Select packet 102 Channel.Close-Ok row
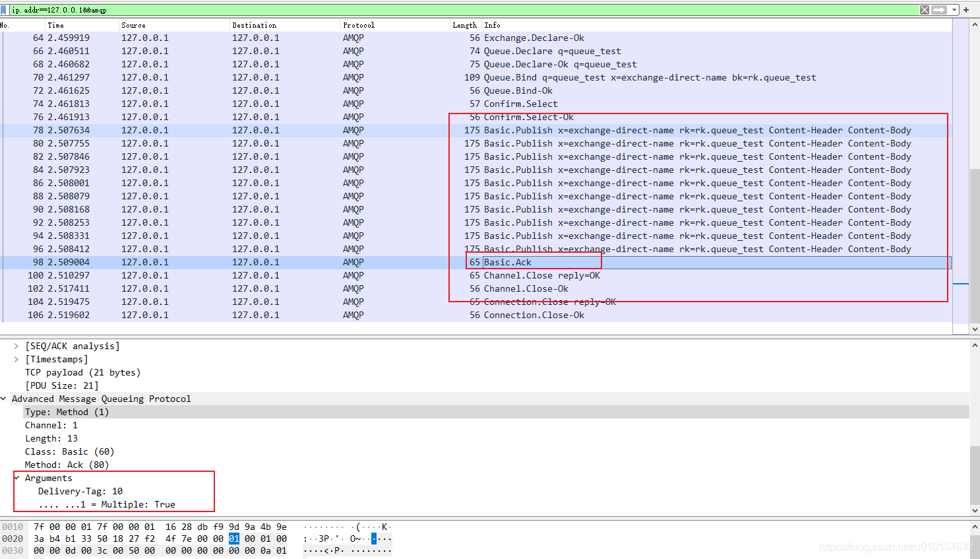The height and width of the screenshot is (559, 980). (x=476, y=288)
